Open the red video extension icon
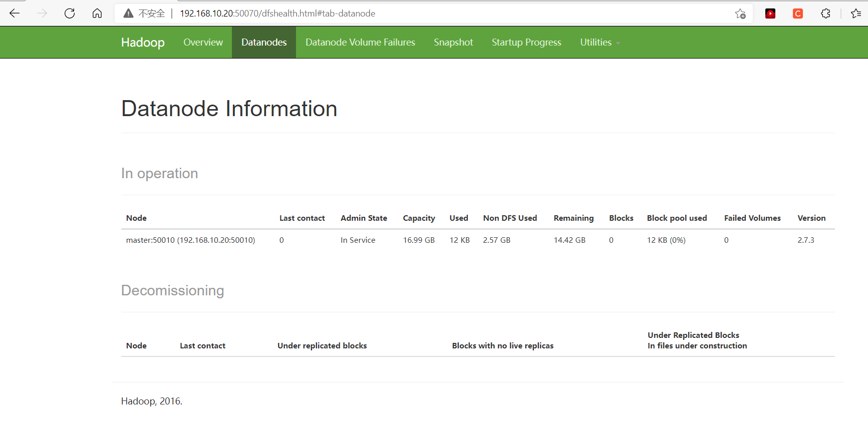 [770, 14]
